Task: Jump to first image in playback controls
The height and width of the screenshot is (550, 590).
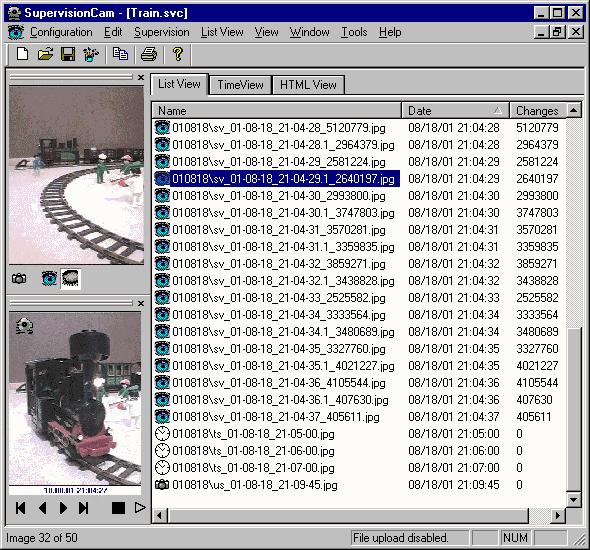Action: point(21,508)
